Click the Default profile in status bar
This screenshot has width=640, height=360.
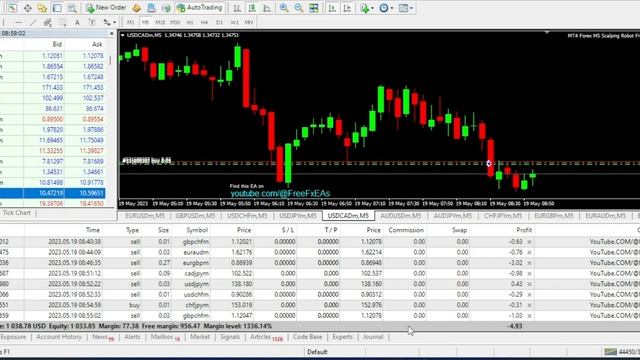[x=317, y=352]
